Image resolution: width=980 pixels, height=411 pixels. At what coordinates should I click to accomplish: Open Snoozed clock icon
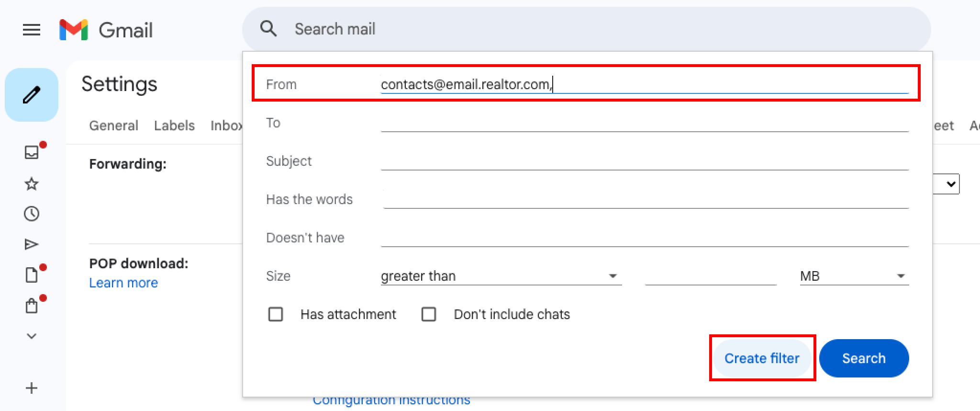[32, 214]
